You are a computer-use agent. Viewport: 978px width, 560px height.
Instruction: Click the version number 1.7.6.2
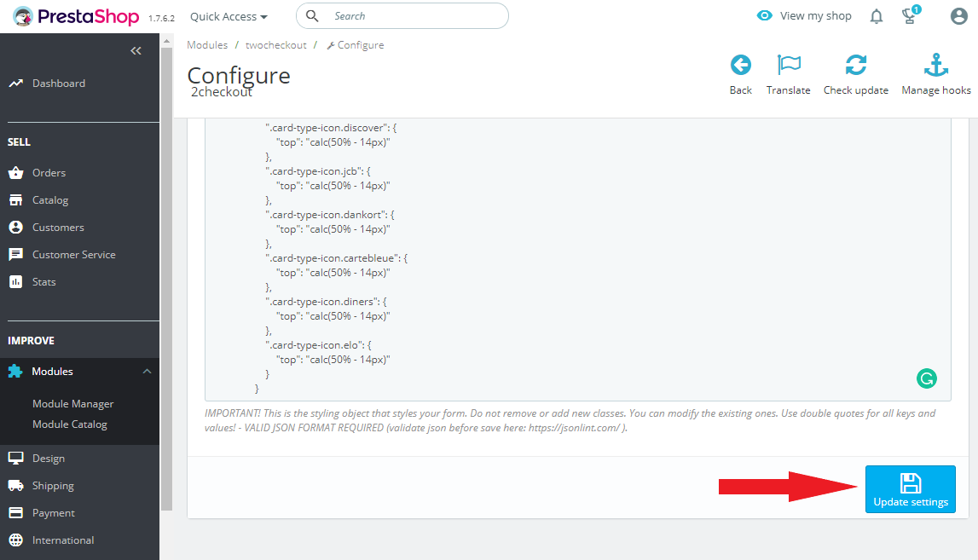[x=161, y=19]
